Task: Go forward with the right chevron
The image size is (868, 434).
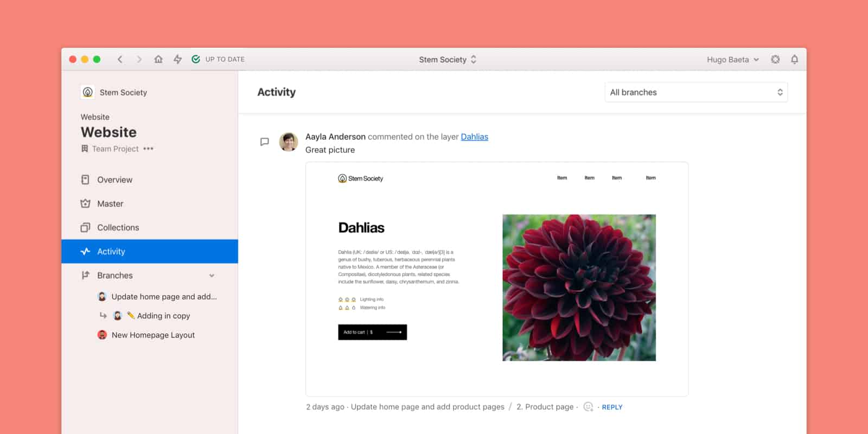Action: pyautogui.click(x=139, y=59)
